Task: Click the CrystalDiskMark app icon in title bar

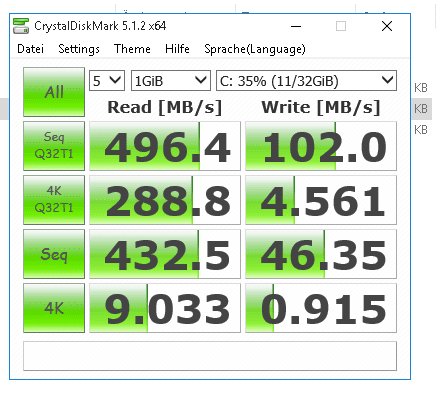Action: click(x=21, y=26)
